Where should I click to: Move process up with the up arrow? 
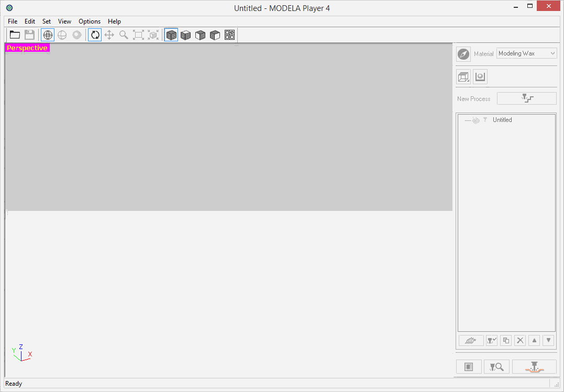click(534, 340)
